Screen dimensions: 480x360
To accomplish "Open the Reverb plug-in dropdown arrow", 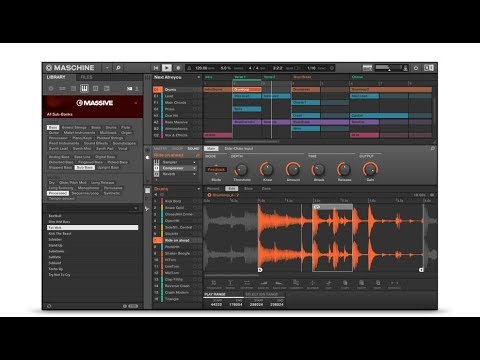I will click(194, 174).
